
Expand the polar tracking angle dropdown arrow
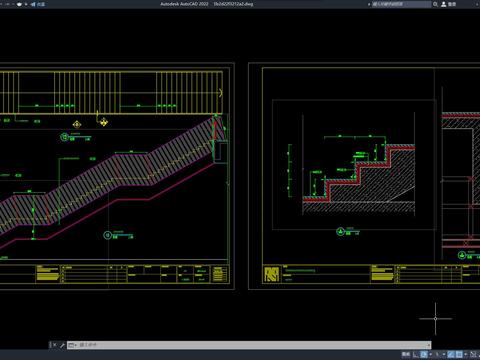click(x=431, y=354)
